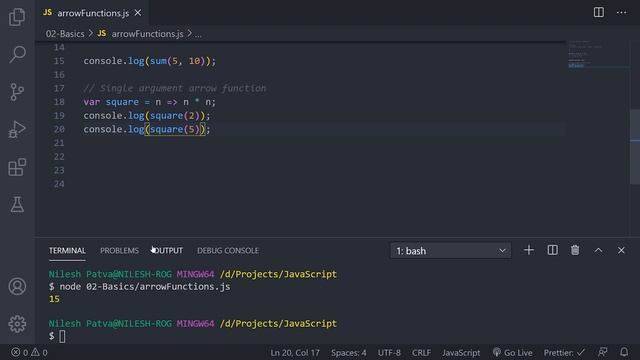Close the terminal panel
The height and width of the screenshot is (360, 640).
click(x=621, y=250)
